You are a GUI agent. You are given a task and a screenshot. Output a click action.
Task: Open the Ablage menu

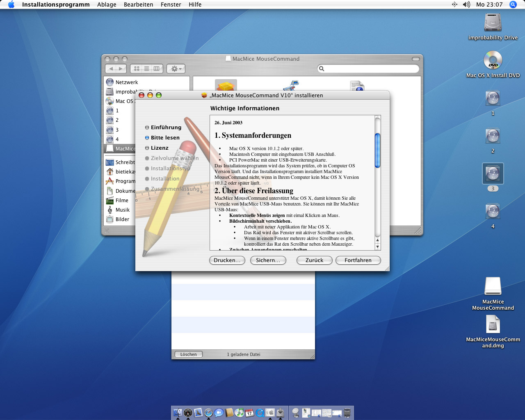107,5
